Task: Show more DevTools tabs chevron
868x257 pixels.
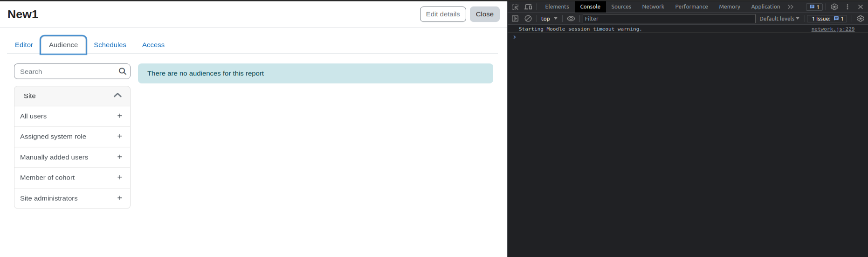Action: tap(791, 7)
